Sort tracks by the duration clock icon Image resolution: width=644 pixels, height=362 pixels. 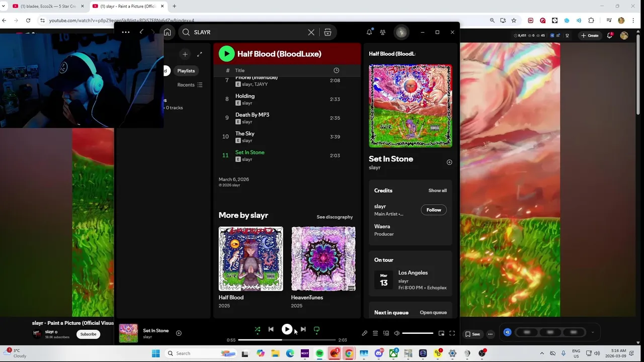336,70
